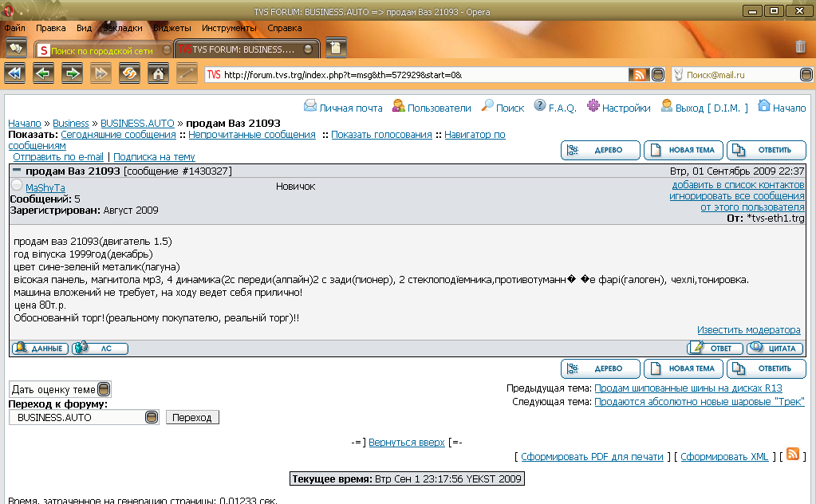Switch to the 'Поиск по городской сети' tab
816x504 pixels.
pos(104,49)
